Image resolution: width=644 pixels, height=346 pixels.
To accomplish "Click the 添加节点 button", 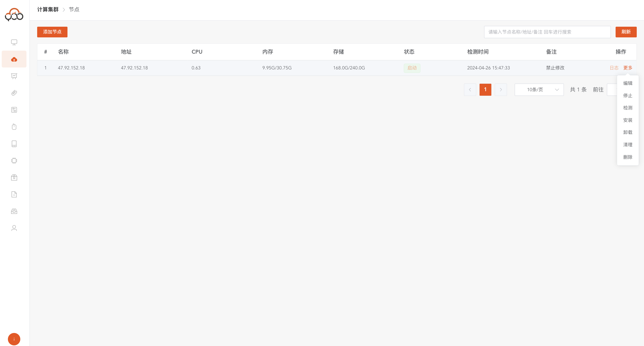I will [x=52, y=32].
